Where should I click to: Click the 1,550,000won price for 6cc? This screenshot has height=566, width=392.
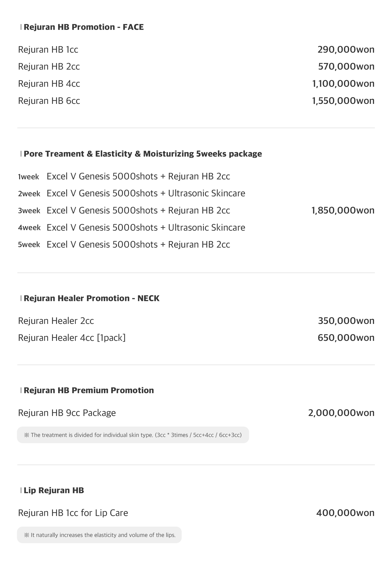[343, 101]
